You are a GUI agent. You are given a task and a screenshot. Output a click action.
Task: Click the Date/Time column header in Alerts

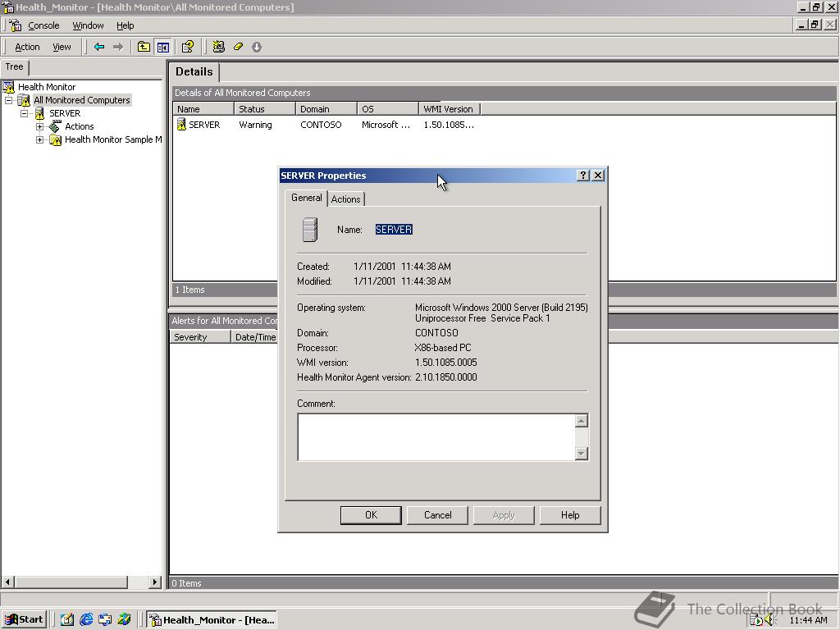coord(254,337)
